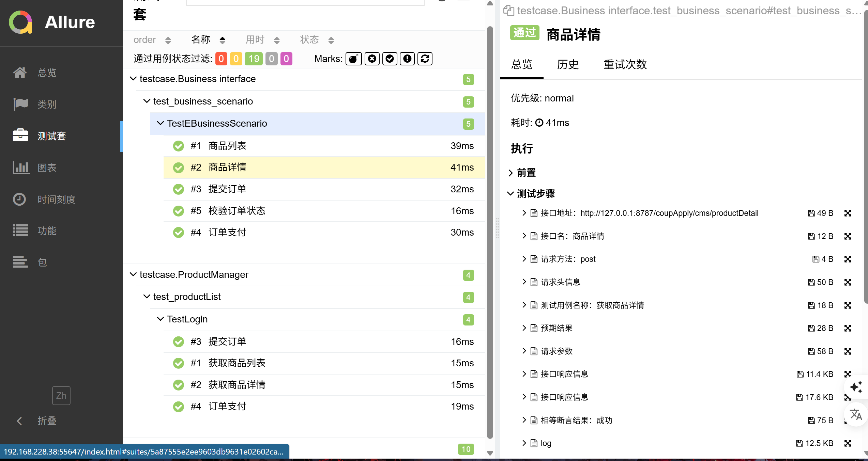Screen dimensions: 868x461
Task: Sort the suite list by 名称
Action: point(208,40)
